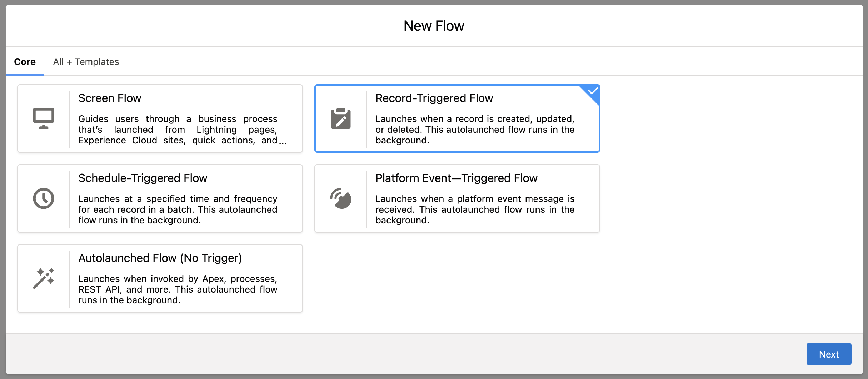The image size is (868, 379).
Task: Click the Autolaunched Flow magic wand icon
Action: point(44,278)
